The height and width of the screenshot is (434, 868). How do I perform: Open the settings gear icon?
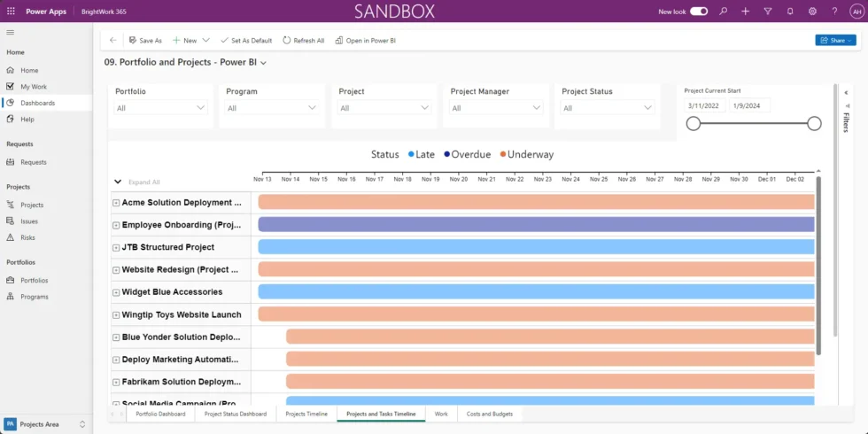(x=812, y=12)
